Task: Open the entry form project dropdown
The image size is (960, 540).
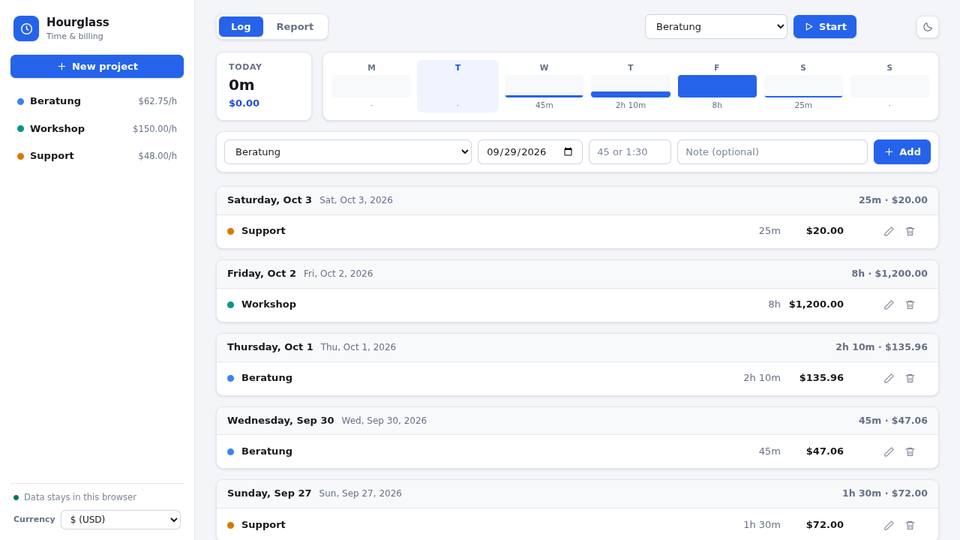Action: tap(348, 152)
